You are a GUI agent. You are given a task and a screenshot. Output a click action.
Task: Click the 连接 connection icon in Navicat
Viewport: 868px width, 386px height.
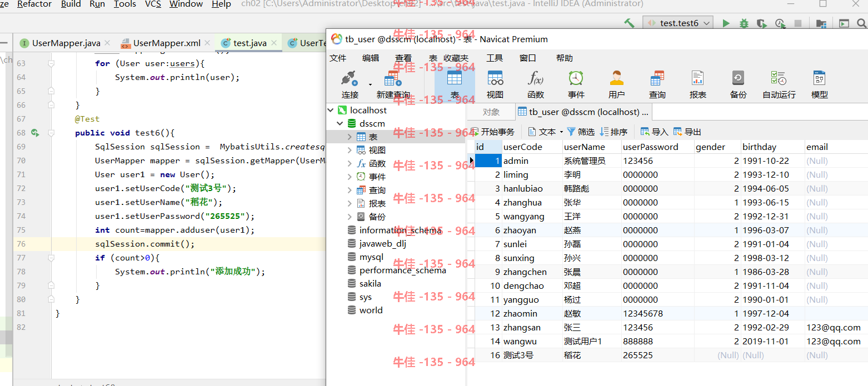(350, 78)
